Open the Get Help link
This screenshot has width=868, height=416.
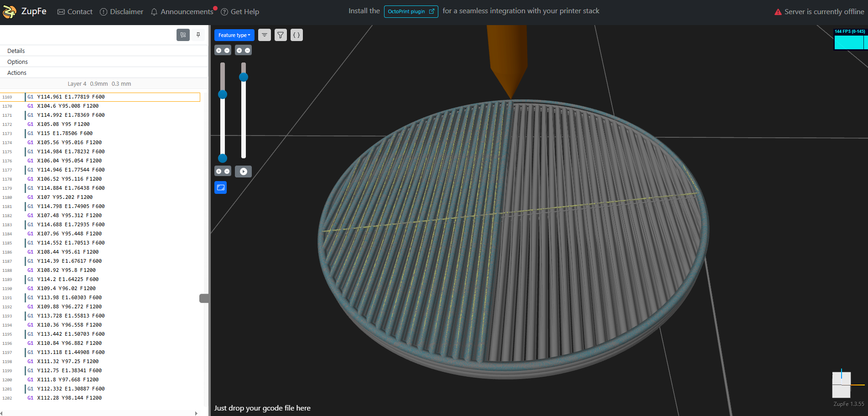(x=240, y=12)
